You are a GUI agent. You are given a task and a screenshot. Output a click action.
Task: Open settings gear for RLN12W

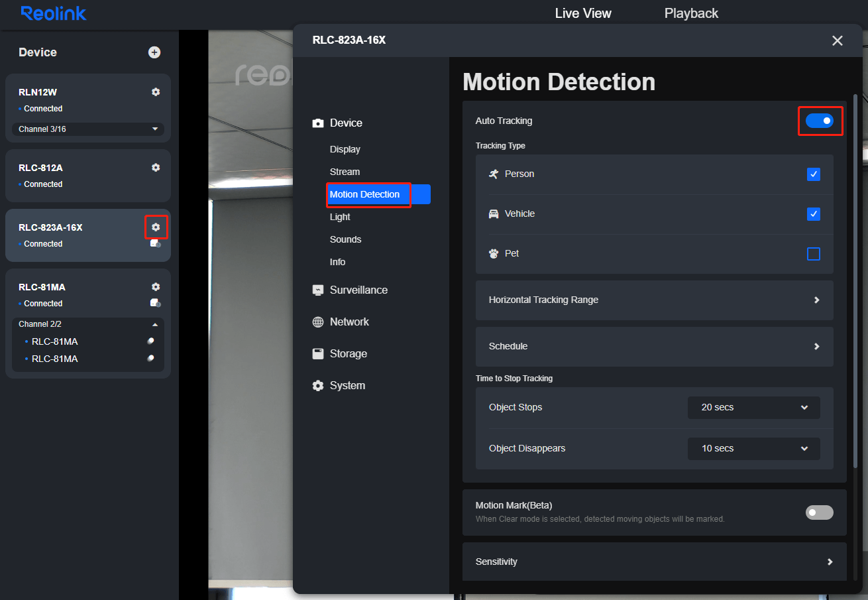(156, 92)
